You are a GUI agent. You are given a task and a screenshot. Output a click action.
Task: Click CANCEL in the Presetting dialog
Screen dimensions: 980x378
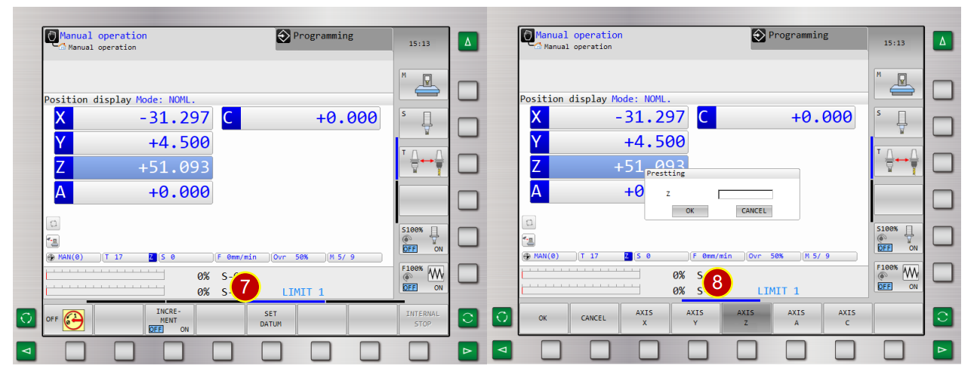tap(753, 211)
